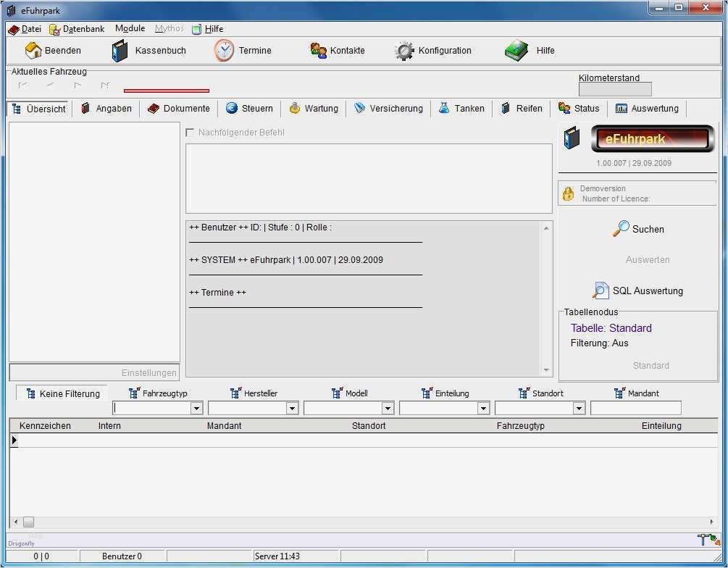Click the Hersteller filter tree icon

click(236, 393)
